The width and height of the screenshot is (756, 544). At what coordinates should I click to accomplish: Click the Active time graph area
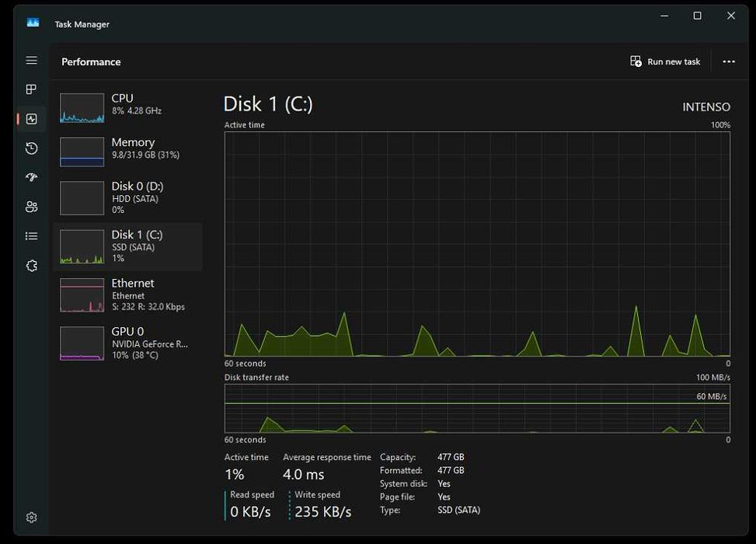477,244
